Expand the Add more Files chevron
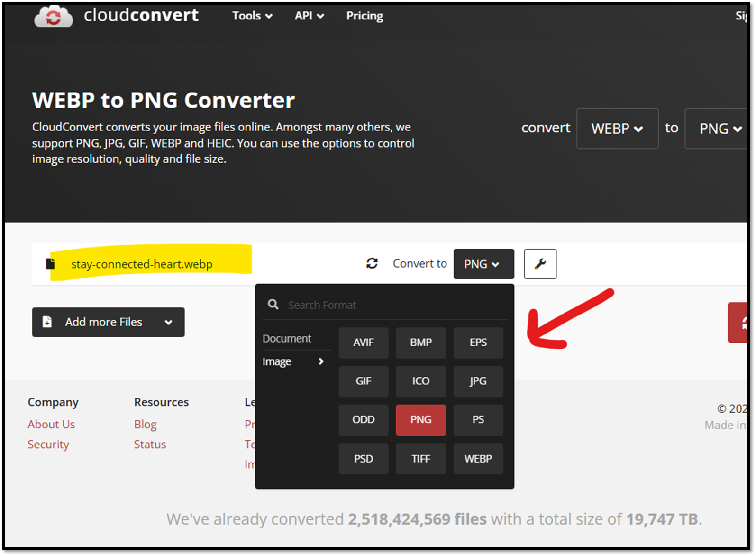The width and height of the screenshot is (756, 556). [168, 322]
